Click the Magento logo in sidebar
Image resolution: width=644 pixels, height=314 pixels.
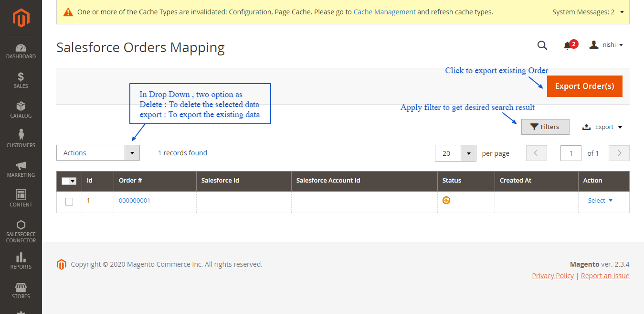coord(21,18)
